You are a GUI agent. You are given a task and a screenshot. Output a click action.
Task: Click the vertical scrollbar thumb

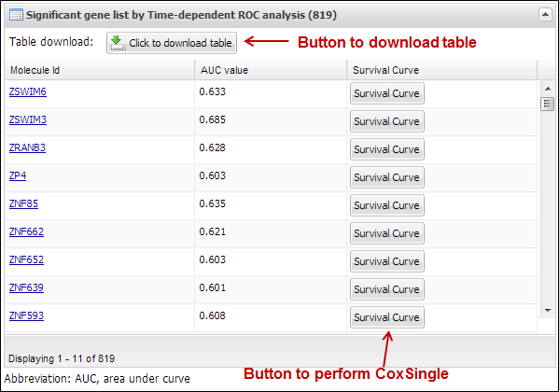click(x=547, y=105)
